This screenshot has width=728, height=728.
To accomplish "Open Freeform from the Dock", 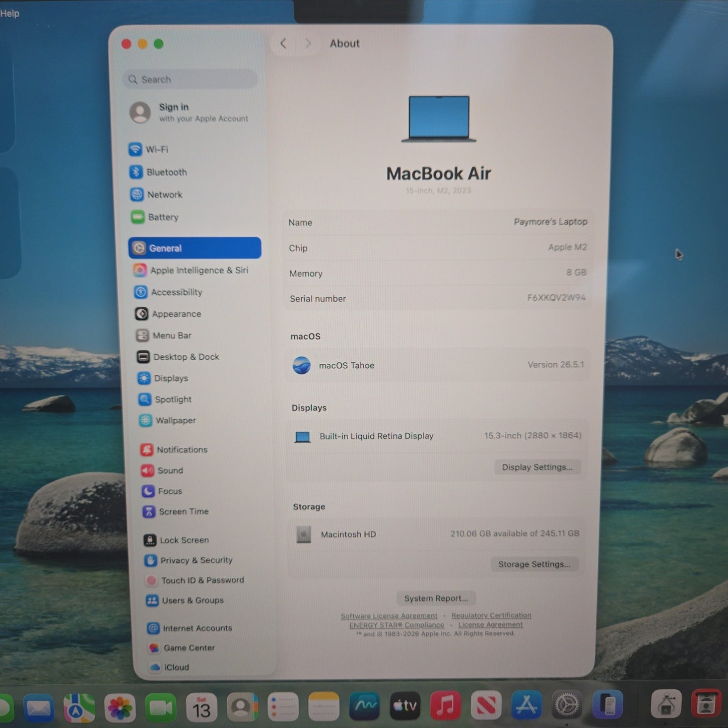I will pos(365,706).
